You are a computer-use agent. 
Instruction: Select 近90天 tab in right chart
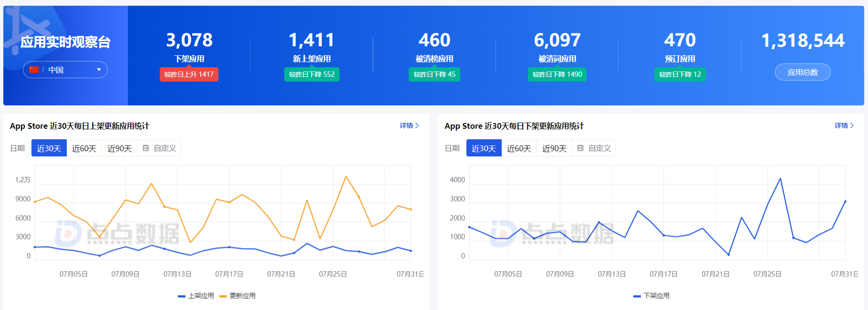pyautogui.click(x=554, y=148)
